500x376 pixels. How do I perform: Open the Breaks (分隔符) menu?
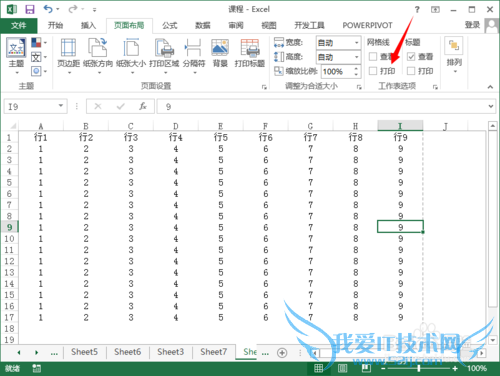tap(194, 55)
